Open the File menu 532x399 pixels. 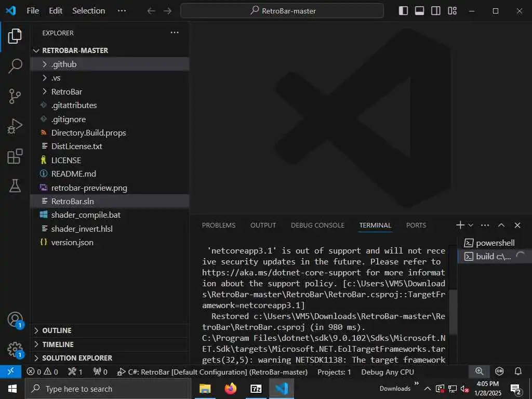(33, 11)
